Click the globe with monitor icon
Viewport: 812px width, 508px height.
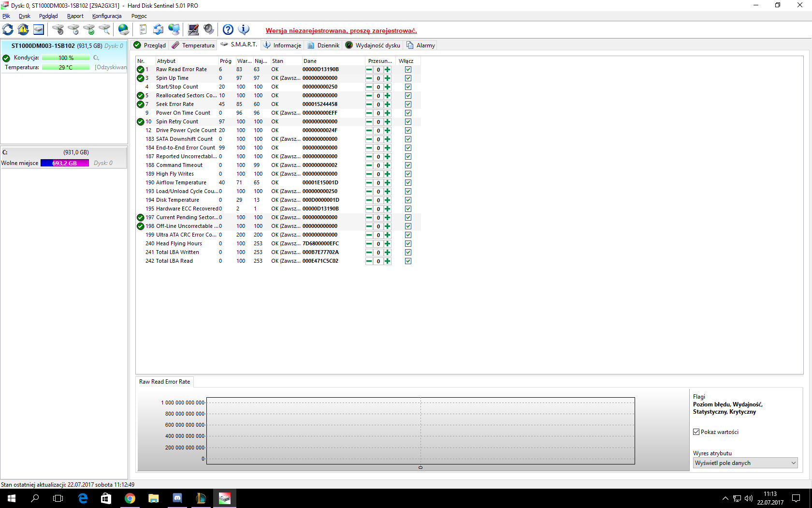click(x=174, y=30)
